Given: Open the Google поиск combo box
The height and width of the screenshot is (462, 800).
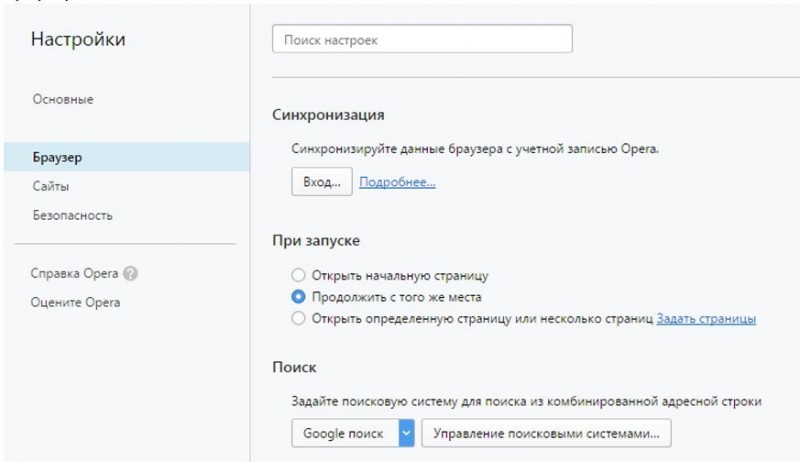Looking at the screenshot, I should (353, 433).
